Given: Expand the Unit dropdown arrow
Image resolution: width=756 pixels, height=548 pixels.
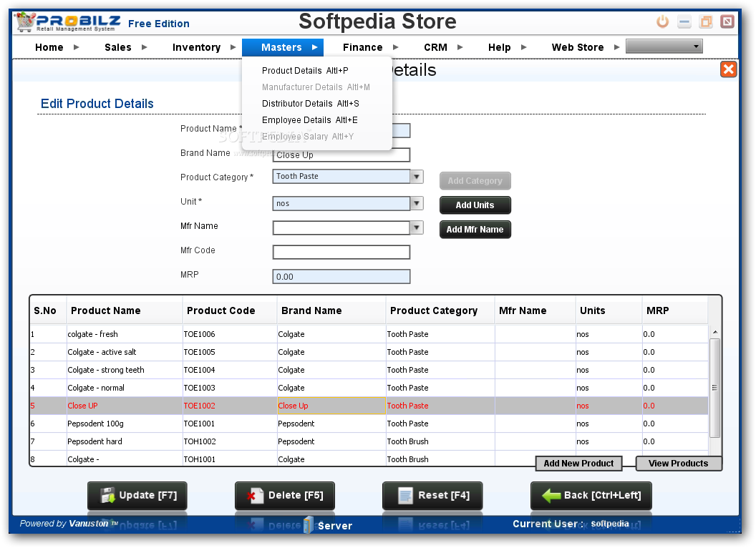Looking at the screenshot, I should [x=417, y=203].
